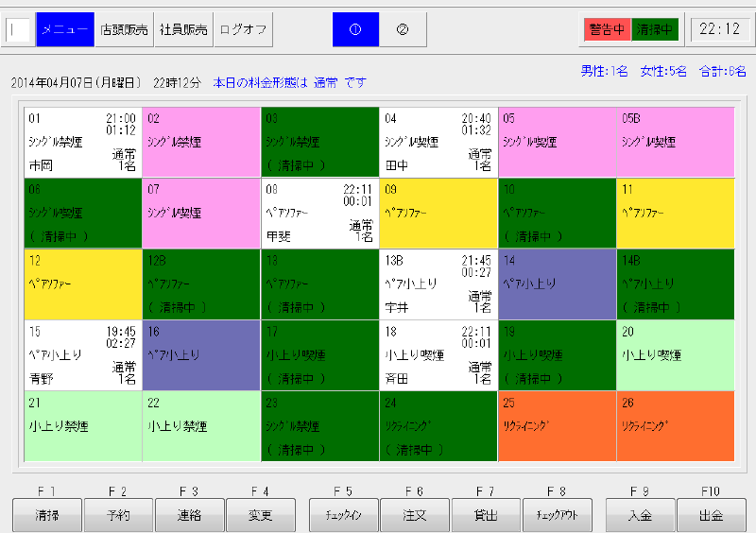Click the 合計:6名 total text
The height and width of the screenshot is (533, 756).
point(723,72)
